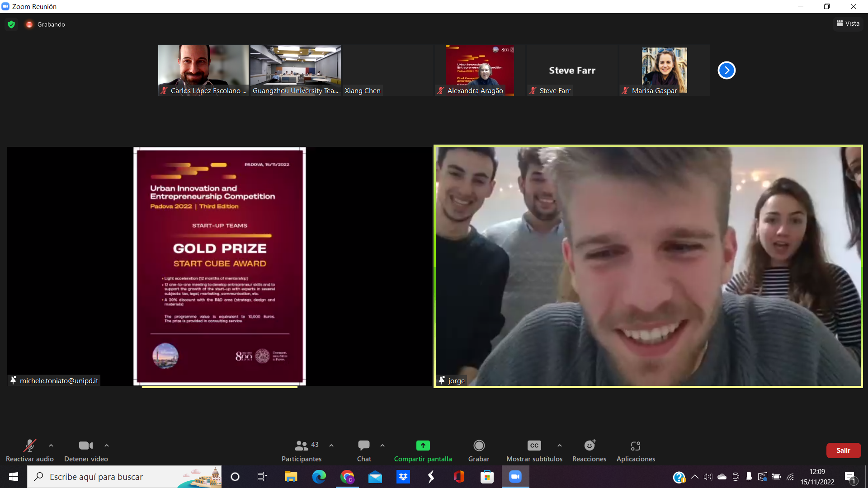The width and height of the screenshot is (868, 488).
Task: Open Google Chrome from taskbar
Action: (347, 477)
